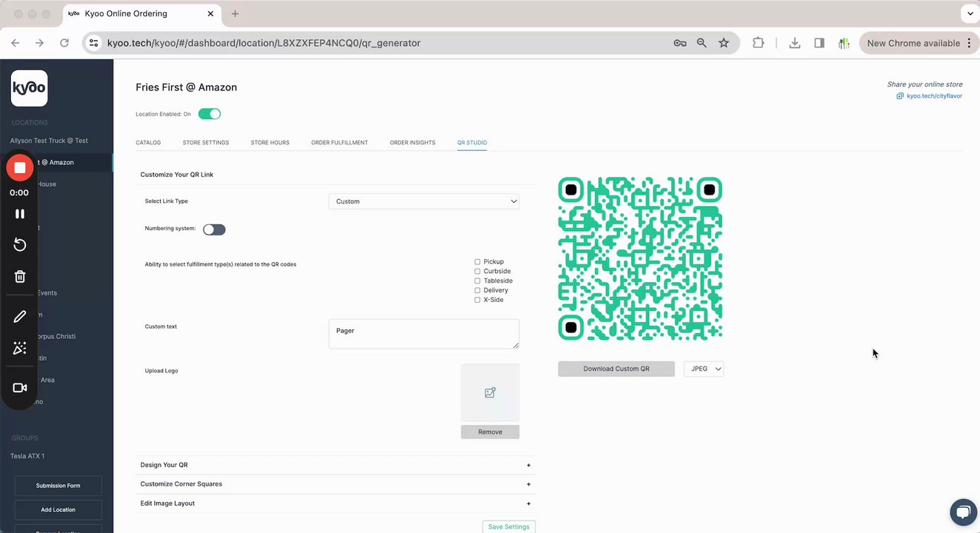Open the Submission Form button in the sidebar
The image size is (980, 533).
pos(58,486)
